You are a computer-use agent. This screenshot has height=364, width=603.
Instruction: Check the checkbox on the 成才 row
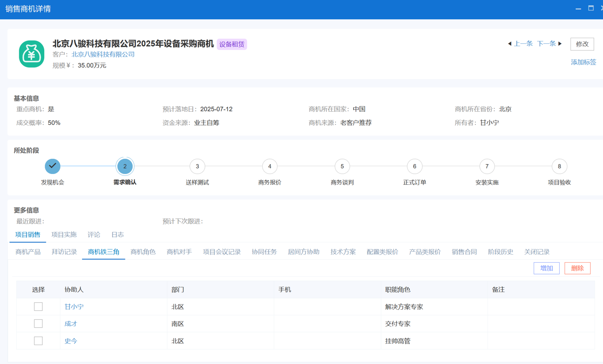pyautogui.click(x=38, y=323)
